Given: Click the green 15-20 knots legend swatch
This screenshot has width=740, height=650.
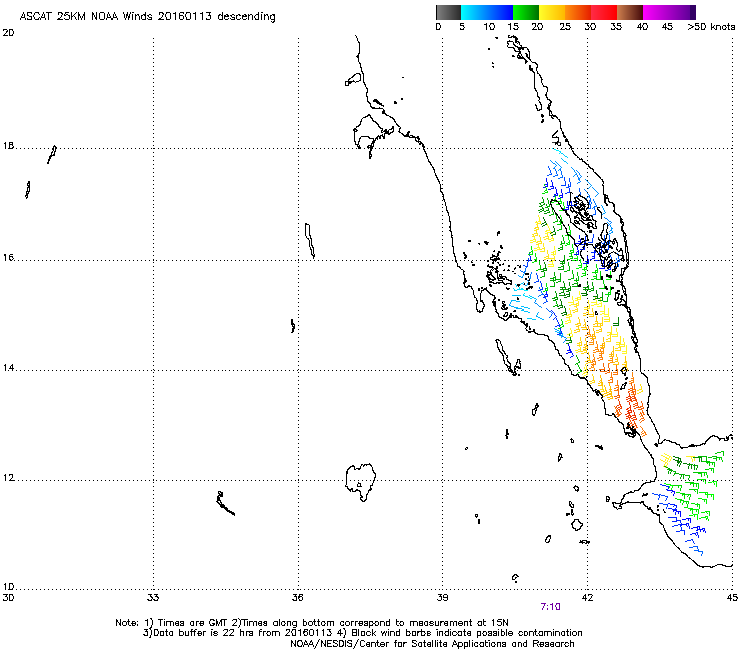Looking at the screenshot, I should [526, 12].
